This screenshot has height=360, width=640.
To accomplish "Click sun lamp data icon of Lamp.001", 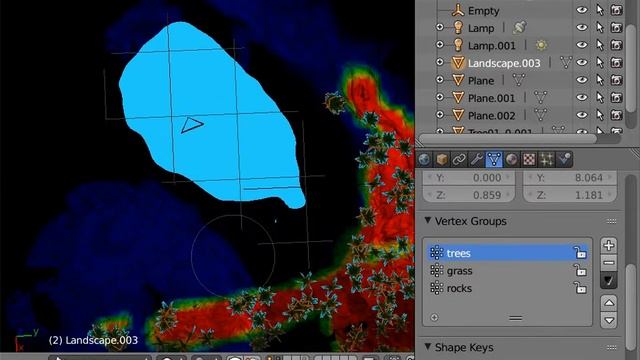I will 541,45.
